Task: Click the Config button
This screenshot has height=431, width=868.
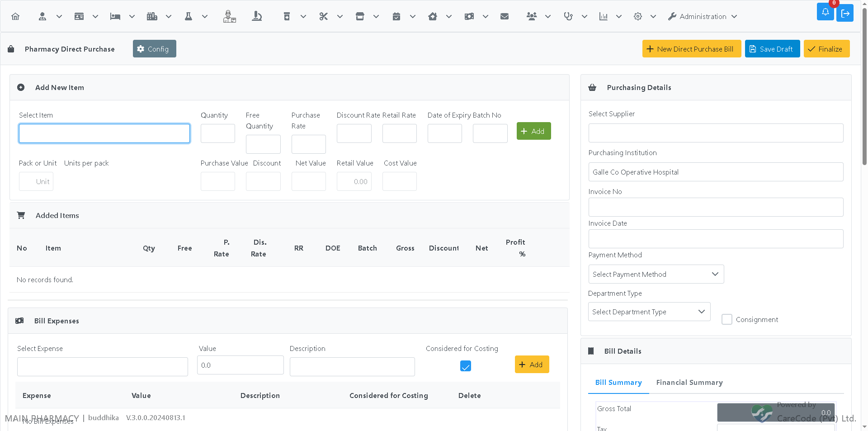Action: pyautogui.click(x=154, y=49)
